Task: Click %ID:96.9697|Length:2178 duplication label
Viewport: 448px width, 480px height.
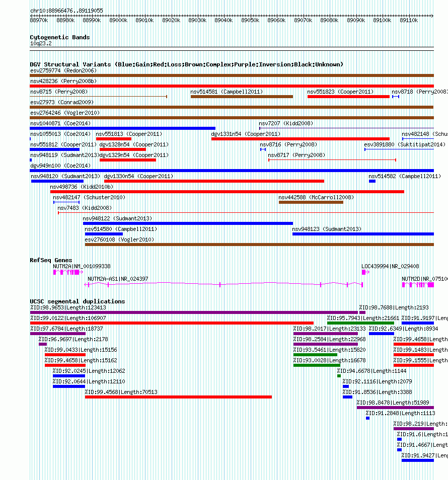Action: [x=73, y=339]
